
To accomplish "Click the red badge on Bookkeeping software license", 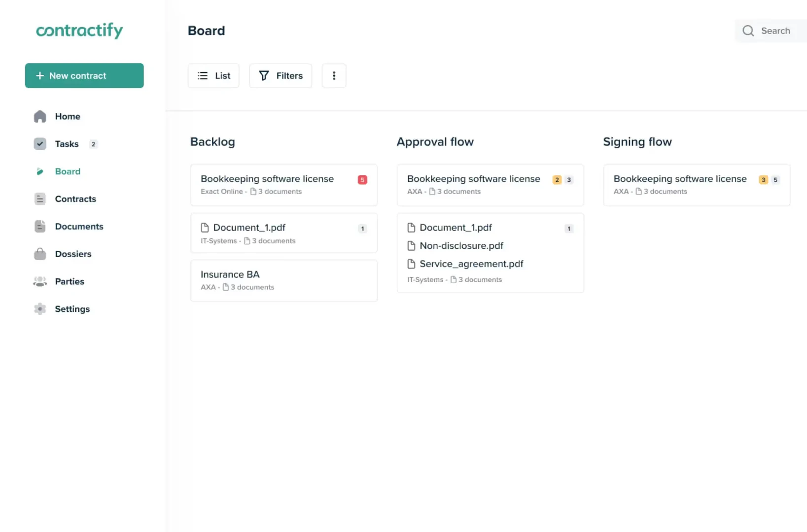I will (x=362, y=179).
